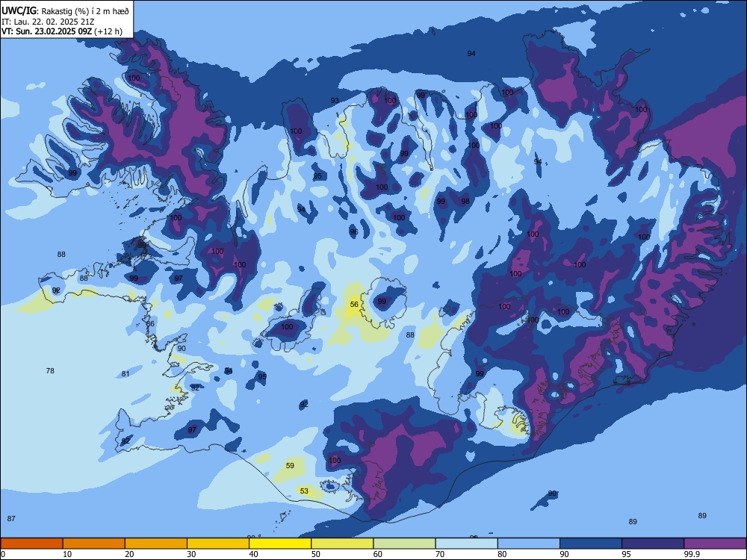Click the legend tick label 40
The image size is (747, 560).
253,554
